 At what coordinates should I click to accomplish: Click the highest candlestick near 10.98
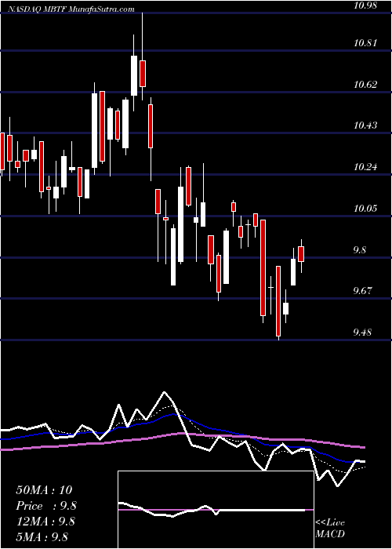coord(143,56)
